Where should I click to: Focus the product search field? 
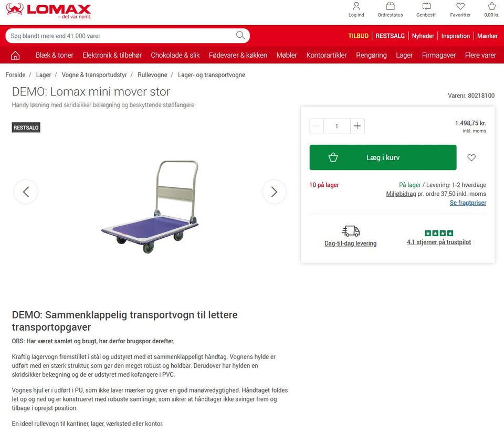pyautogui.click(x=122, y=36)
